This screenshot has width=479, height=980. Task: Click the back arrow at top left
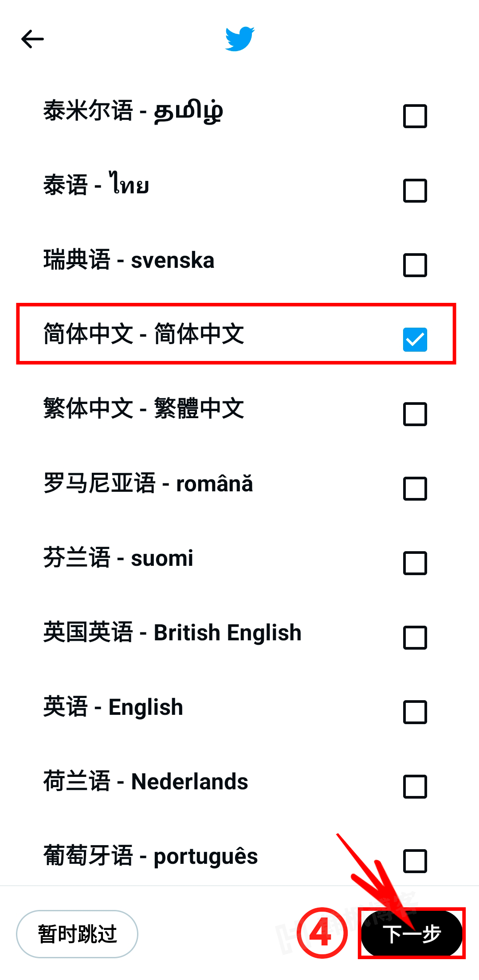(x=32, y=39)
